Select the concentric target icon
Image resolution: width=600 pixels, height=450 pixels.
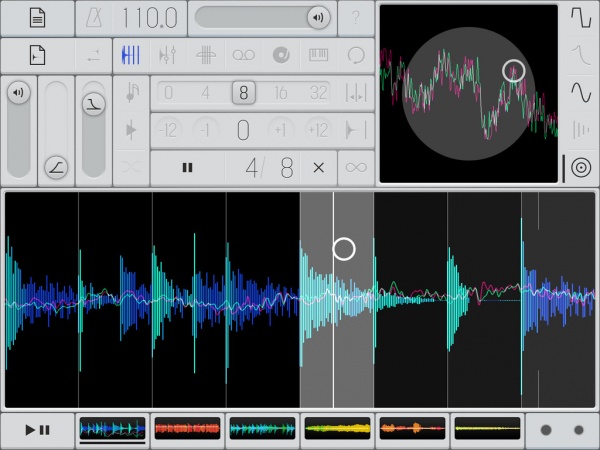tap(581, 168)
